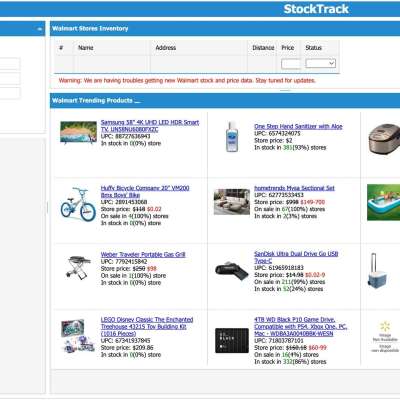The width and height of the screenshot is (400, 400).
Task: Sort the inventory table by Distance column
Action: [x=263, y=48]
